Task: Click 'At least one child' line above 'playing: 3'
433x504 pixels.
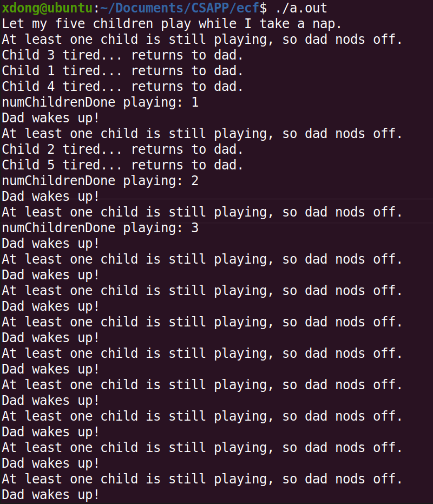Action: pos(202,212)
